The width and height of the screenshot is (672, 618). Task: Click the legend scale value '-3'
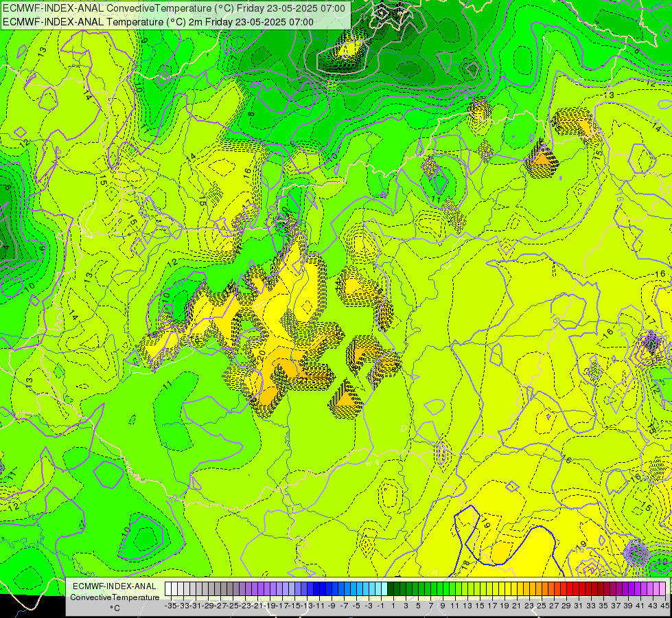(369, 606)
